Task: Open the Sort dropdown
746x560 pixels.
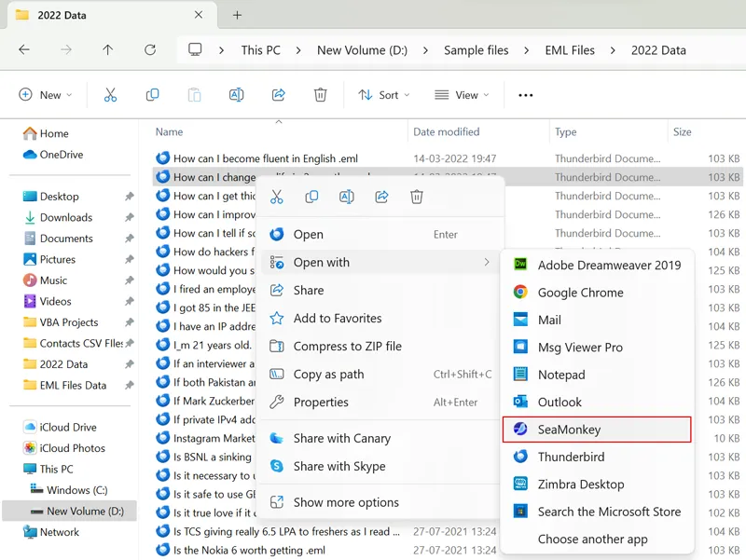Action: click(383, 95)
